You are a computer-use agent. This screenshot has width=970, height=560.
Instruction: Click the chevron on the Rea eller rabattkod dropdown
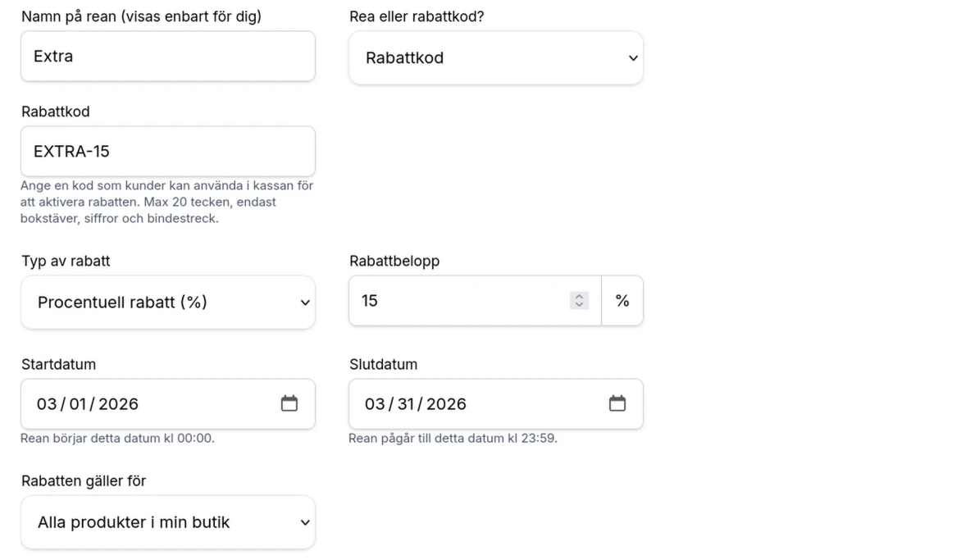[632, 58]
